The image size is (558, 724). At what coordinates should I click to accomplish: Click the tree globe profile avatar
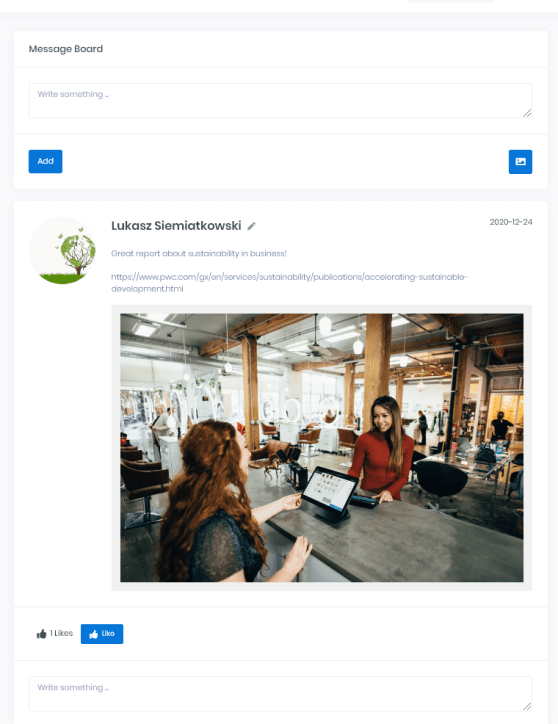click(62, 250)
